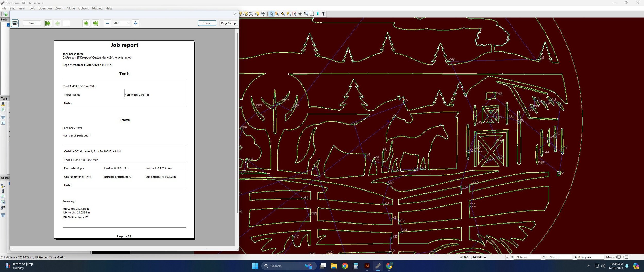The image size is (644, 272).
Task: Select the nesting rounded square tool
Action: pos(312,14)
